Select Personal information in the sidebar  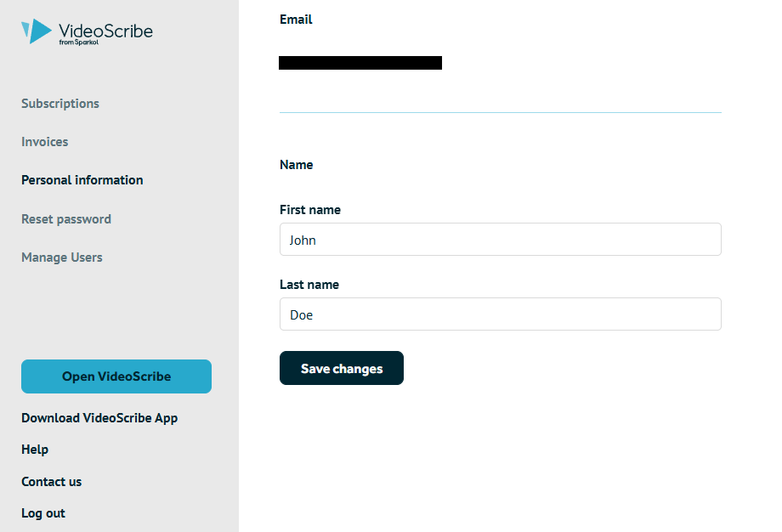click(x=82, y=180)
